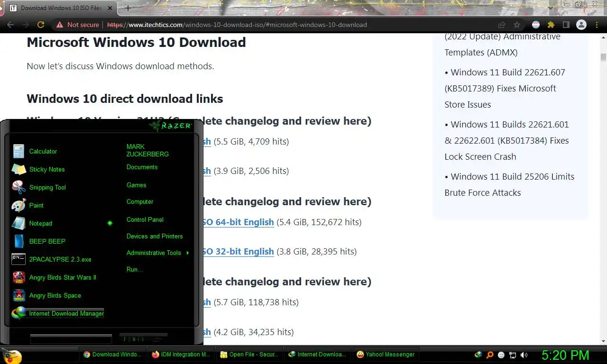Expand the Administrative Tools submenu arrow
The width and height of the screenshot is (607, 364).
point(188,253)
